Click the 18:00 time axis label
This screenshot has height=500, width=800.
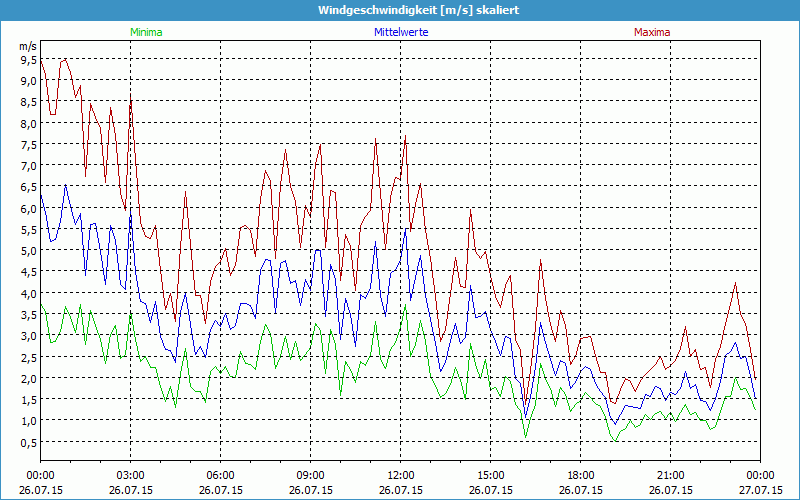click(x=580, y=476)
